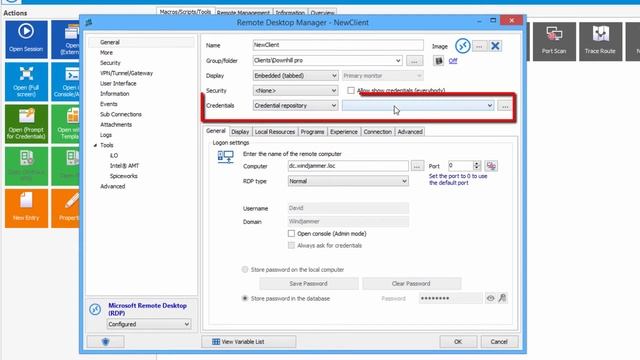
Task: Select VPN/Tunnel/Gateway in the tree
Action: (126, 73)
